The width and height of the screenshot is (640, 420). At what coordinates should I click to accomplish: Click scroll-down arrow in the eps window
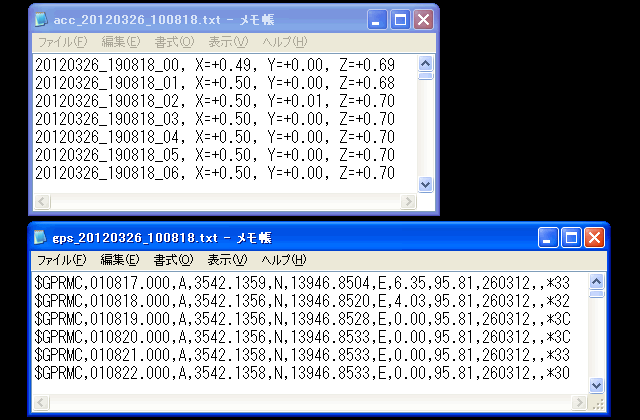pyautogui.click(x=597, y=385)
